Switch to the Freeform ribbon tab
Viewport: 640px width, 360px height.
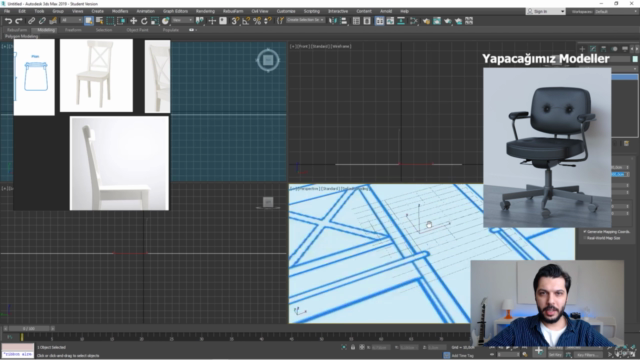click(x=73, y=30)
